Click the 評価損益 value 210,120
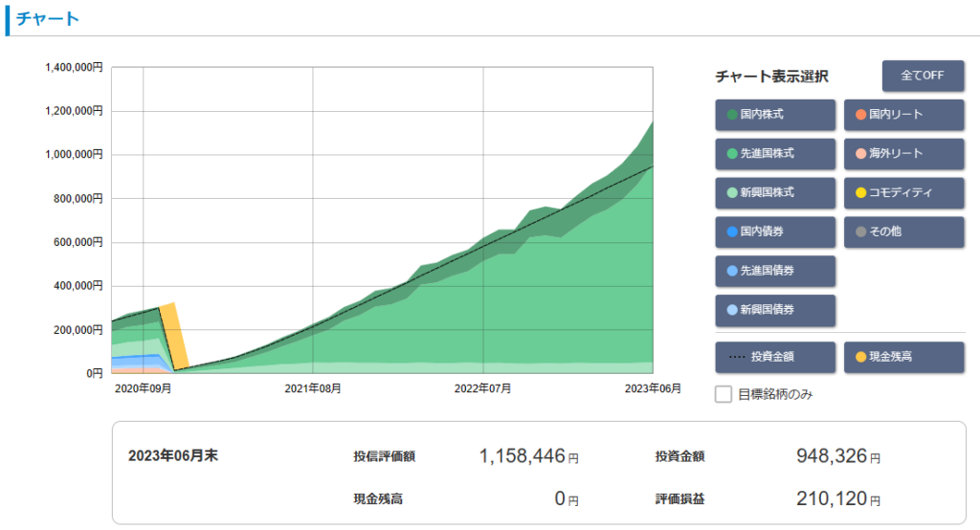Image resolution: width=980 pixels, height=530 pixels. pyautogui.click(x=831, y=498)
